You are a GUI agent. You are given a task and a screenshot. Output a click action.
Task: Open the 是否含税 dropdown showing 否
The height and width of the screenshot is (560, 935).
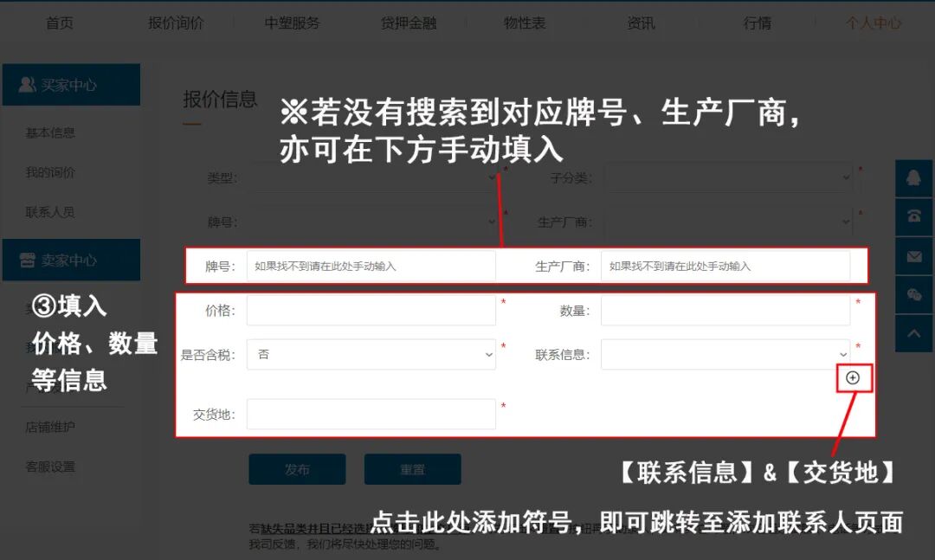tap(371, 355)
